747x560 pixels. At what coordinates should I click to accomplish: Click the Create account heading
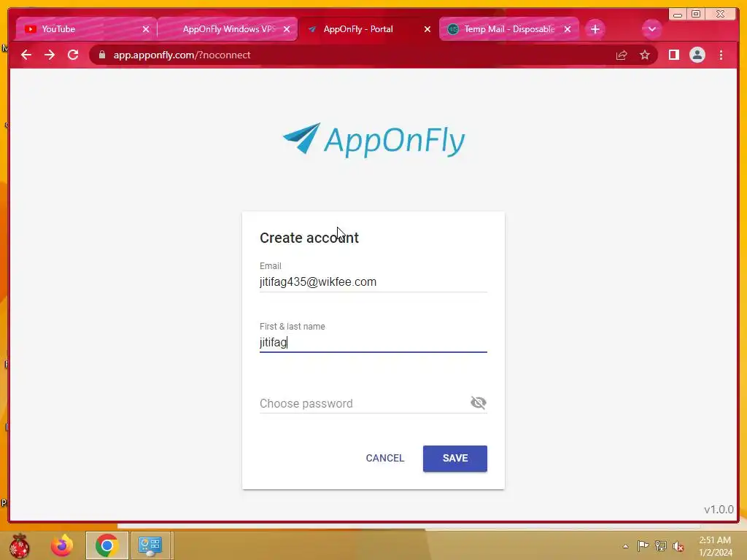[x=309, y=238]
